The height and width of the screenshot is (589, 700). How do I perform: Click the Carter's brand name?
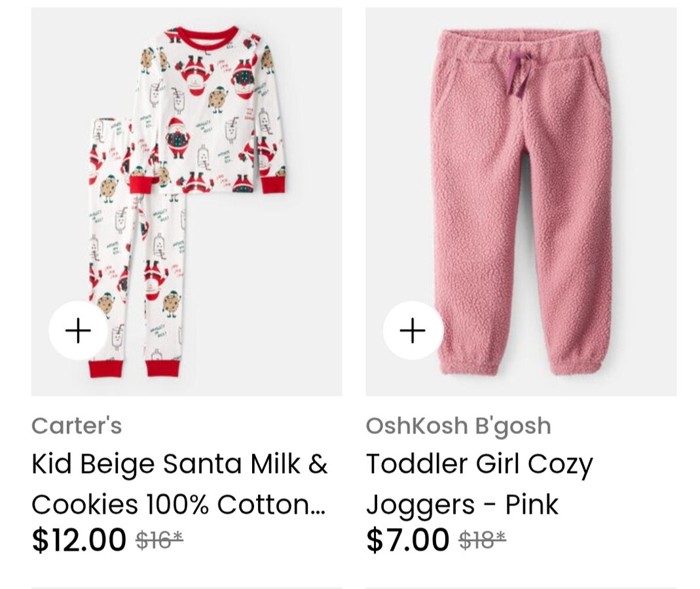pyautogui.click(x=77, y=426)
